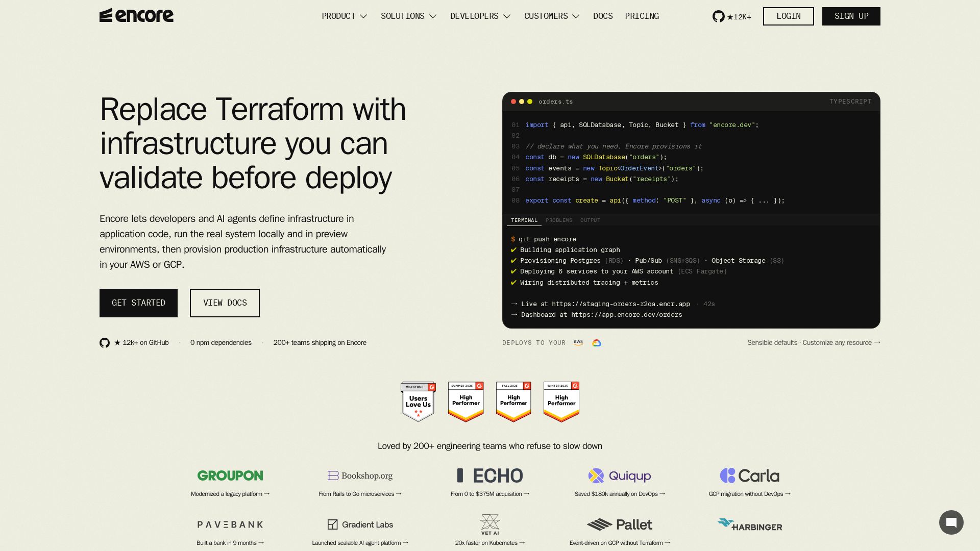
Task: Click the app.encore.dev/orders dashboard URL
Action: [627, 315]
